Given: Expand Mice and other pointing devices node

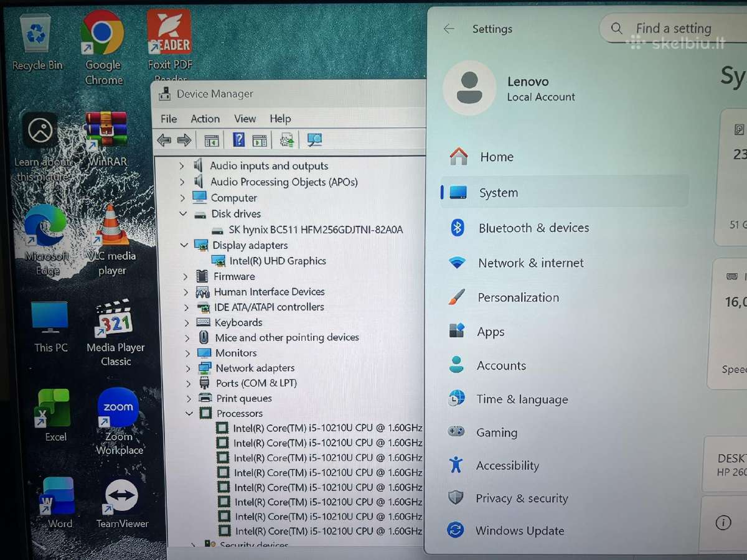Looking at the screenshot, I should click(x=187, y=338).
